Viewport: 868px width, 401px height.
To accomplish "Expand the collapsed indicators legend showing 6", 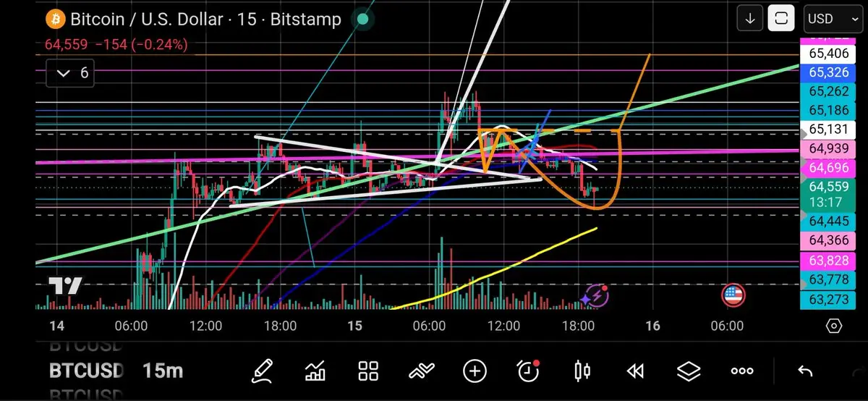I will point(71,72).
